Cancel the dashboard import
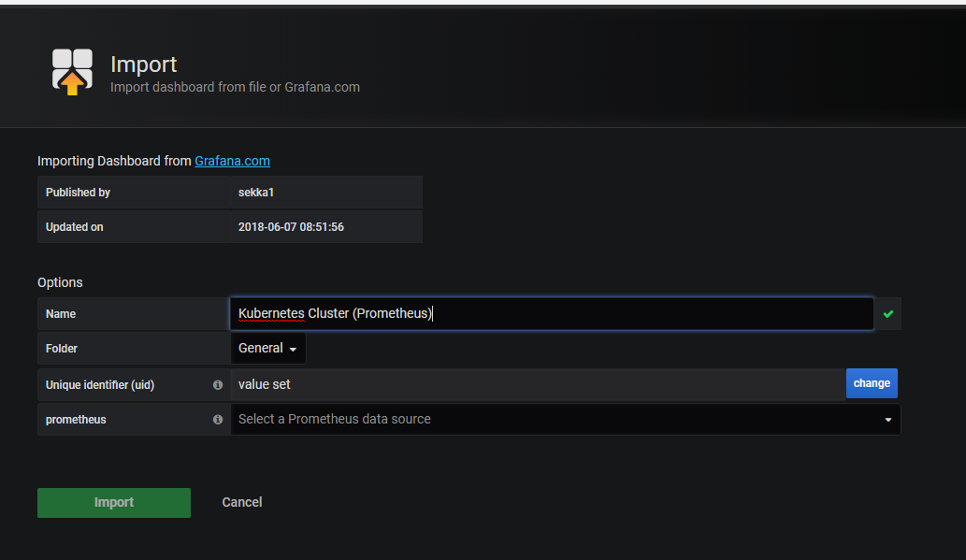Screen dimensions: 966x560 [x=242, y=503]
